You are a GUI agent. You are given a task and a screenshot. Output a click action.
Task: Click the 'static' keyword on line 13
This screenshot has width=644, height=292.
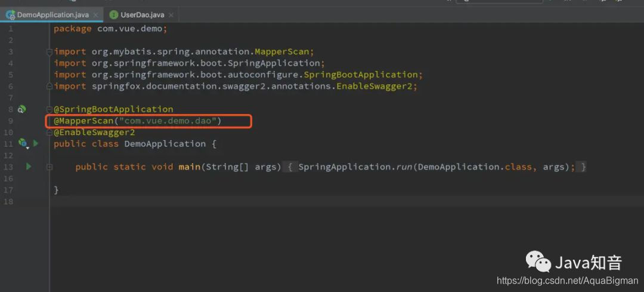click(x=130, y=167)
